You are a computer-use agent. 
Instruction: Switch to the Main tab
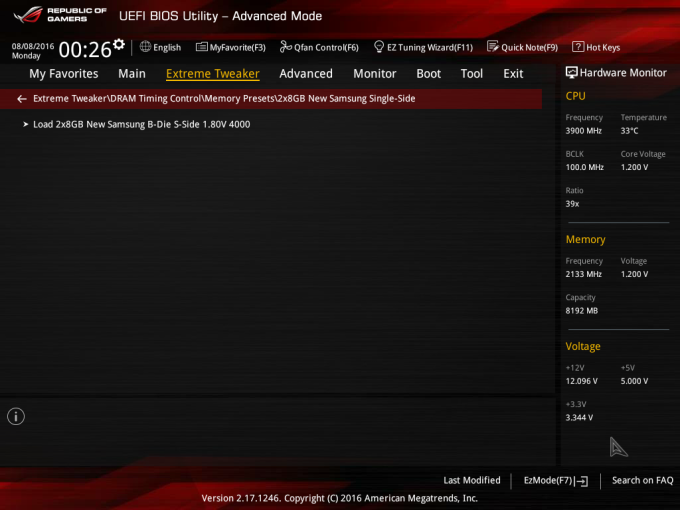point(132,74)
